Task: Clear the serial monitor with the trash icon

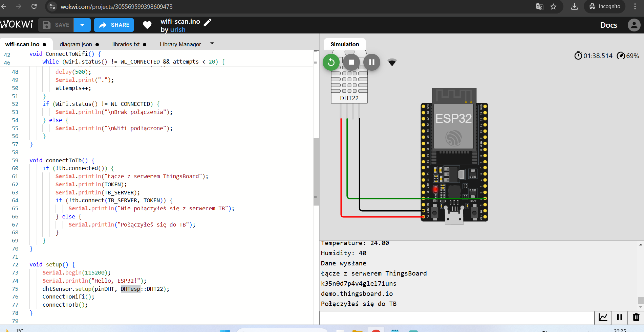Action: (636, 317)
